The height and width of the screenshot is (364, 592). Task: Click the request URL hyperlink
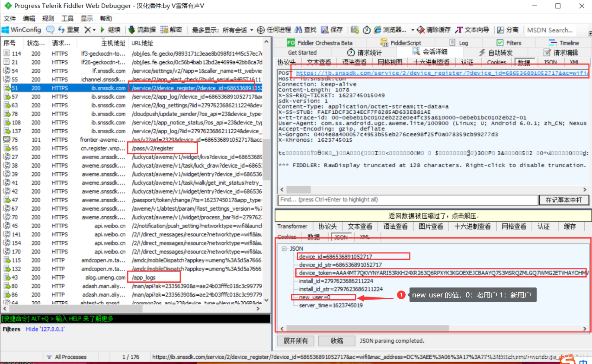(x=442, y=73)
